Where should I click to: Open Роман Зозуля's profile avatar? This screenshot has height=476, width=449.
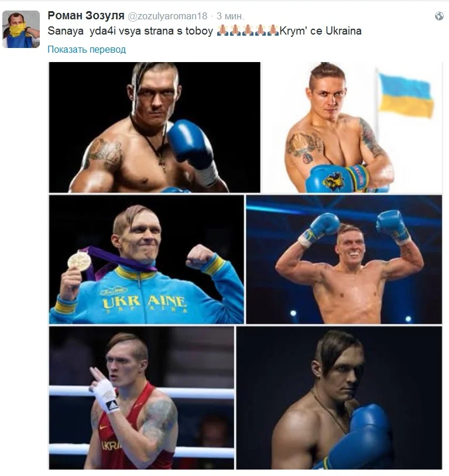click(21, 29)
